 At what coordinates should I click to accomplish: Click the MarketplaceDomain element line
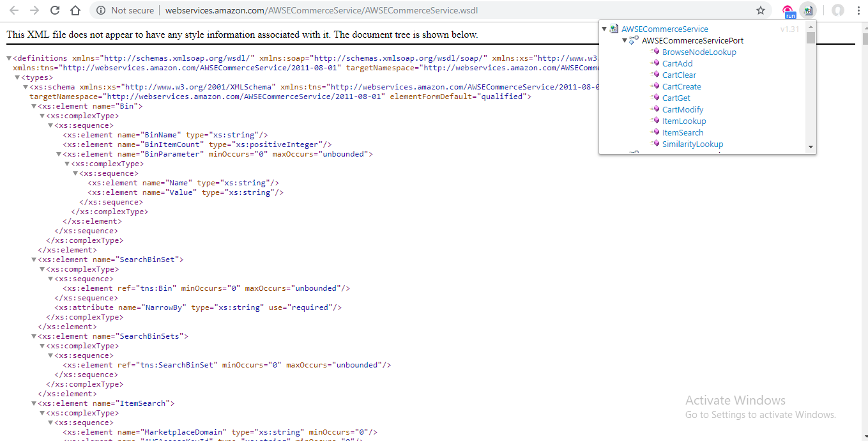220,432
